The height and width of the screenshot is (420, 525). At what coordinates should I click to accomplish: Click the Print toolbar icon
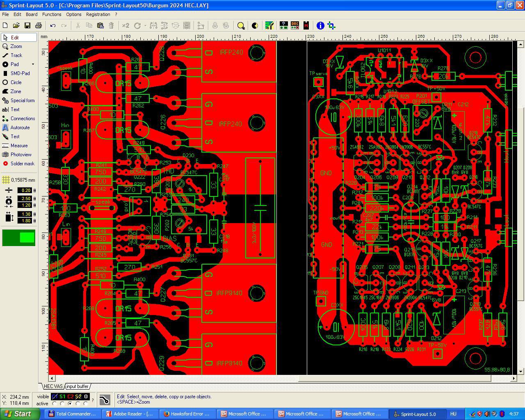(x=39, y=25)
